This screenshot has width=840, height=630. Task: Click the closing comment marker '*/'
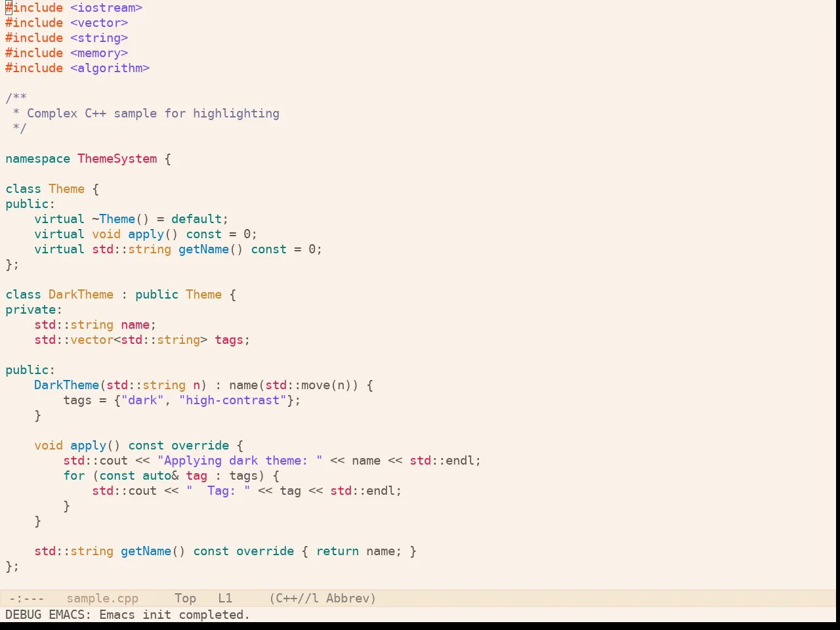click(x=20, y=129)
